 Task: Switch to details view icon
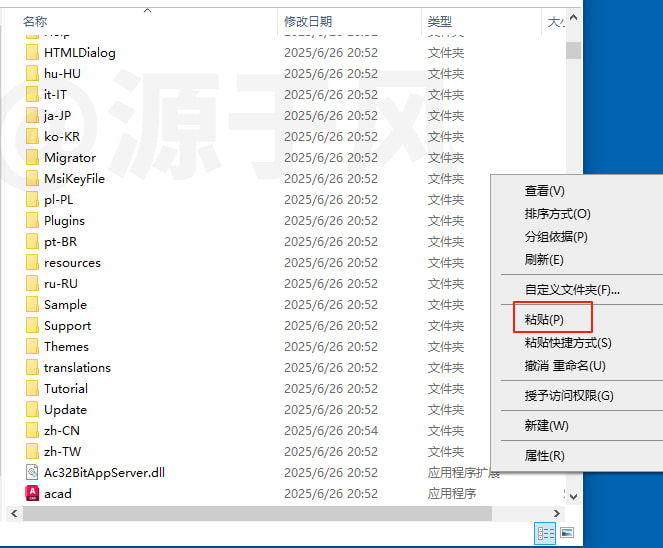[x=545, y=533]
